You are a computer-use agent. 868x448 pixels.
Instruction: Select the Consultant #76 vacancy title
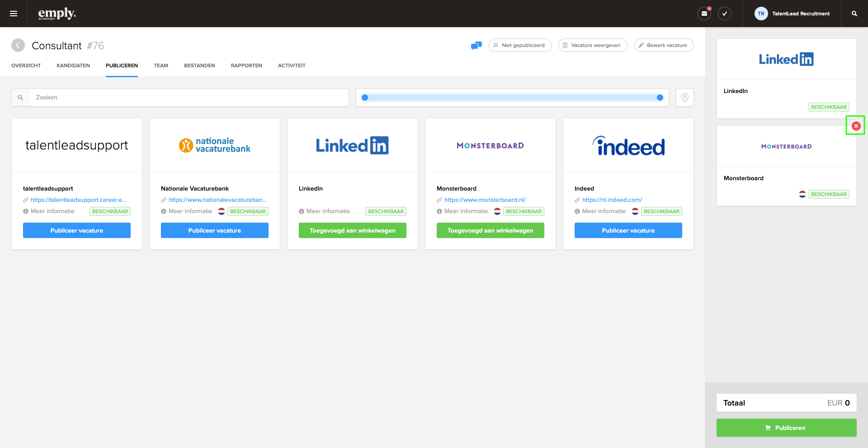tap(68, 46)
